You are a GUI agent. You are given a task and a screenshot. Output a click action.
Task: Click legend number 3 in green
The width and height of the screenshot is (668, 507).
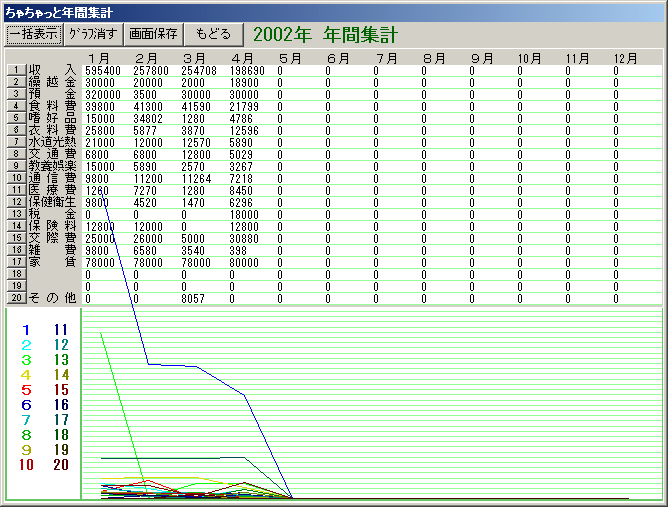[26, 360]
